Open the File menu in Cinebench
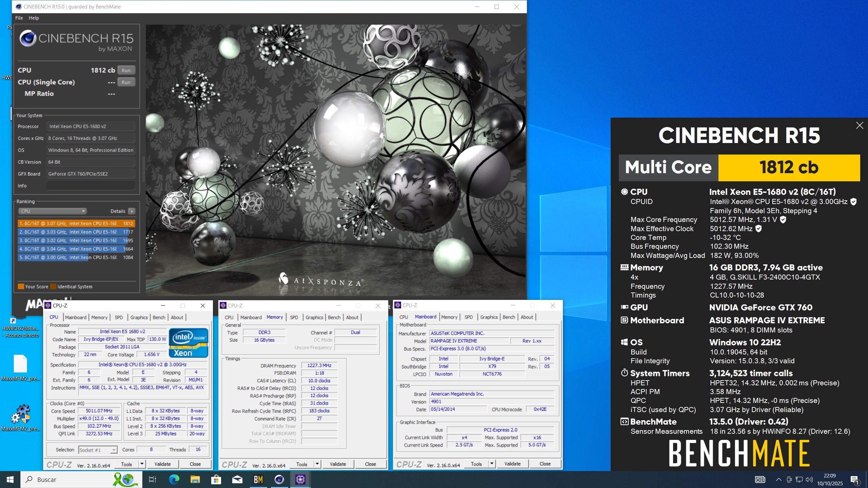This screenshot has height=488, width=868. (19, 18)
